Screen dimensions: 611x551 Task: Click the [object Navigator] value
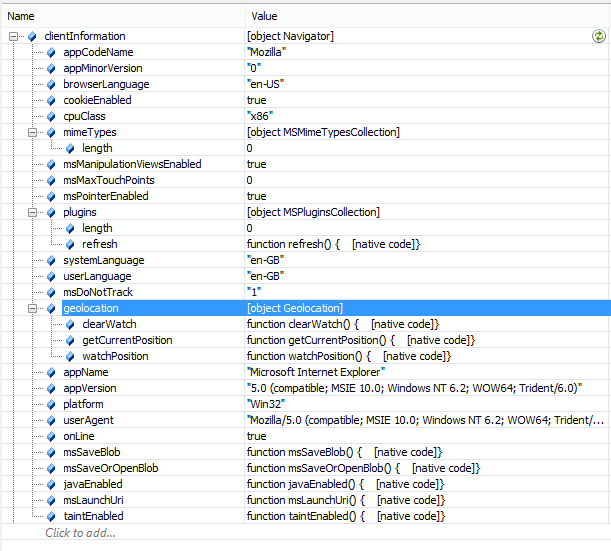tap(290, 36)
